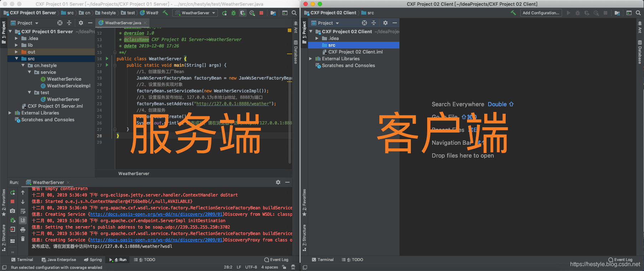Viewport: 644px width, 271px height.
Task: Click red stop square in the Run panel
Action: (12, 202)
